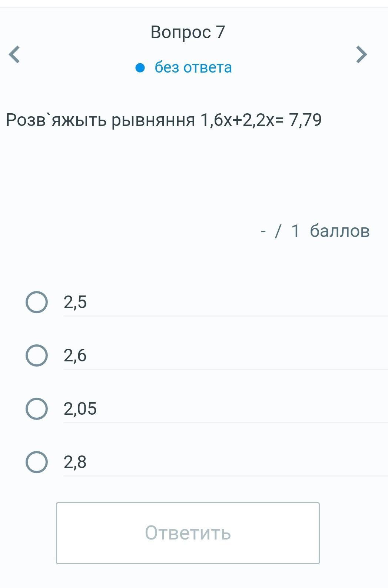Go to the next question arrow
388x588 pixels.
click(x=361, y=55)
